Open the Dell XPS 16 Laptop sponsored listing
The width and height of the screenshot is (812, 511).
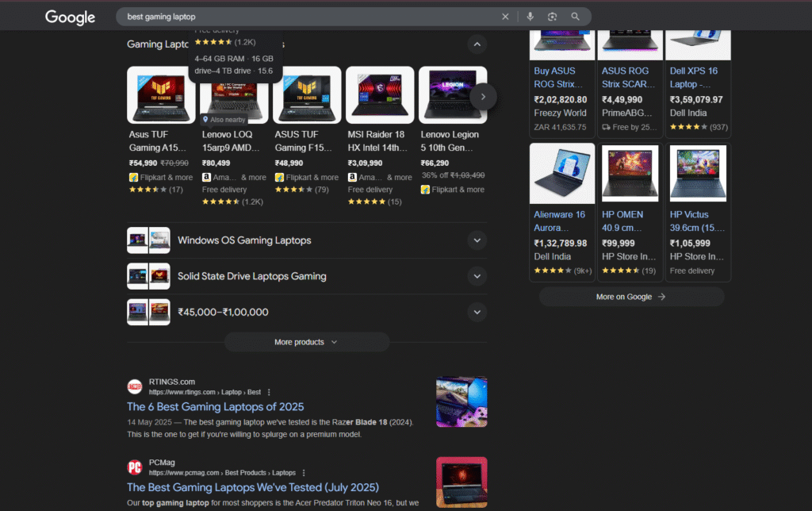[x=694, y=77]
